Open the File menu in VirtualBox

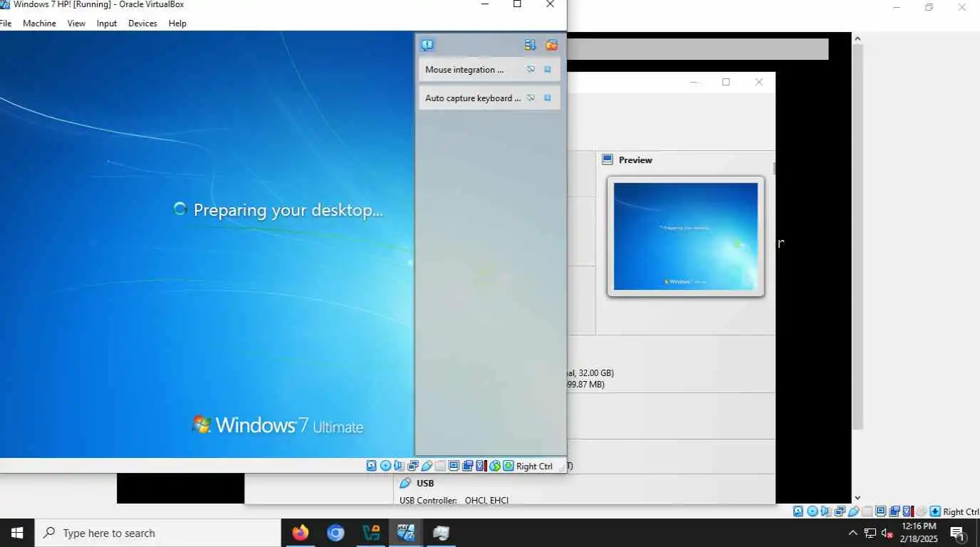5,24
